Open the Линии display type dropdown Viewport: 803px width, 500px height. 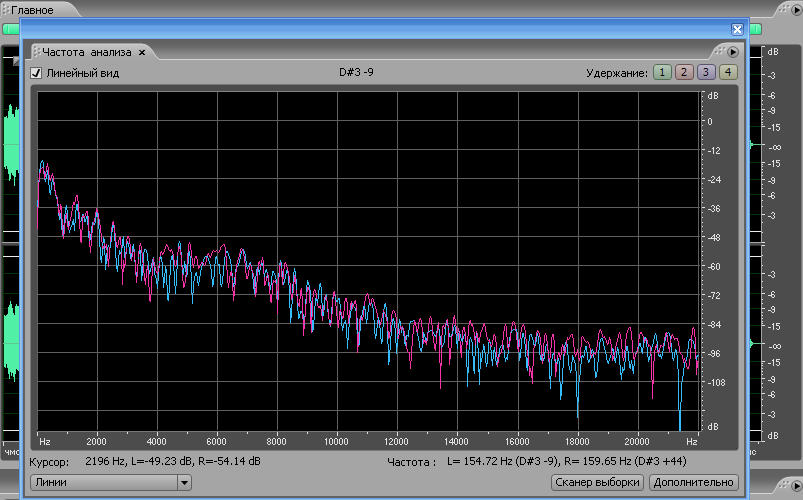pyautogui.click(x=183, y=483)
